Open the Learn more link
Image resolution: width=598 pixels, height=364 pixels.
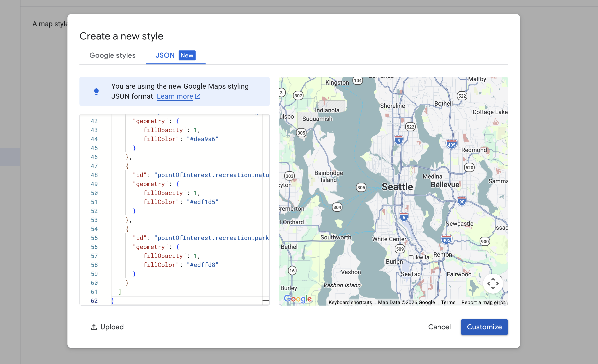point(175,96)
